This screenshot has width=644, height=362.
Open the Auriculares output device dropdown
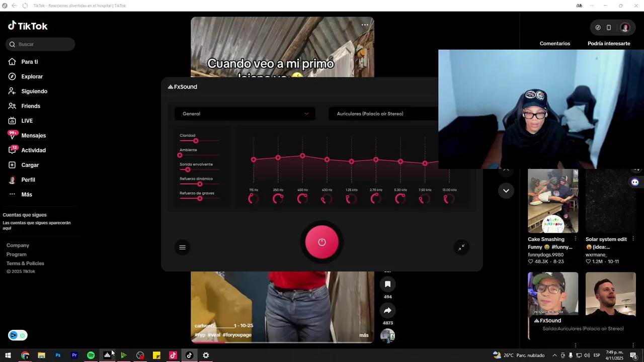383,114
